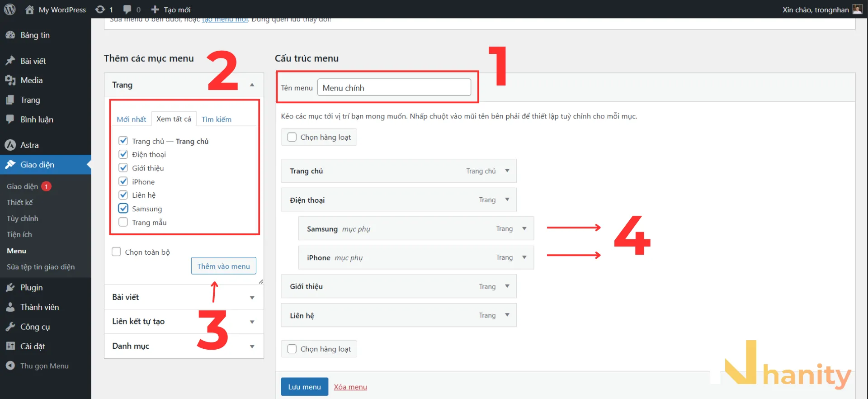Toggle the Samsung page checkbox
Screen dimensions: 868x399
[123, 209]
